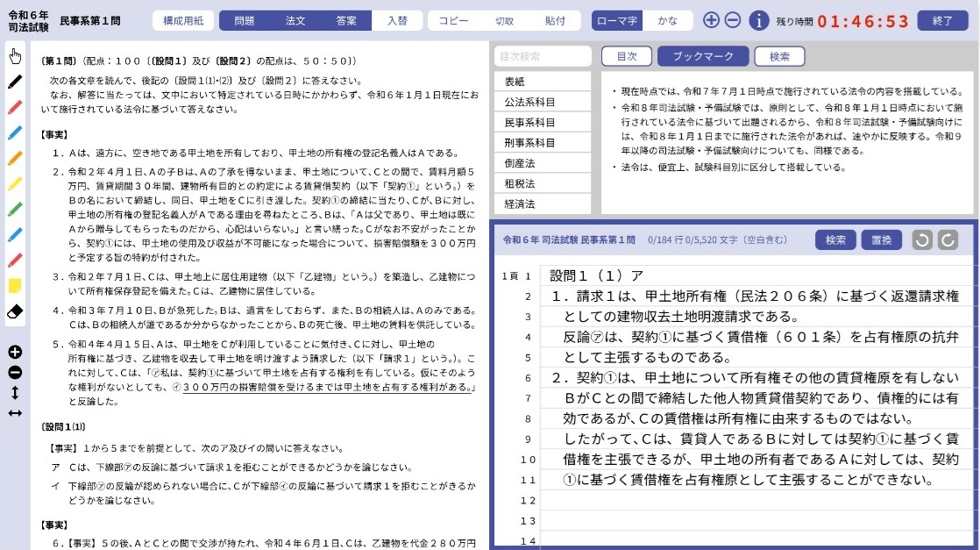Select the orange pen tool
980x550 pixels.
point(15,158)
